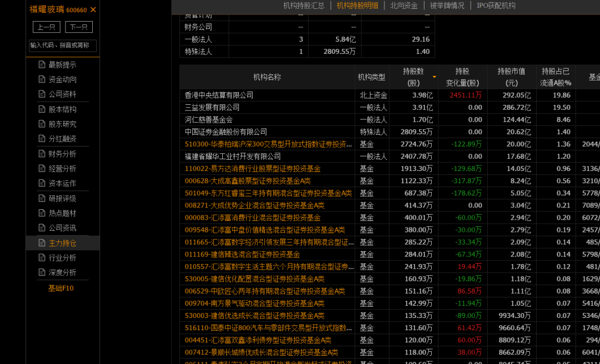Select 中国证券金融股份有限公司 row name
The height and width of the screenshot is (364, 600).
click(x=226, y=132)
